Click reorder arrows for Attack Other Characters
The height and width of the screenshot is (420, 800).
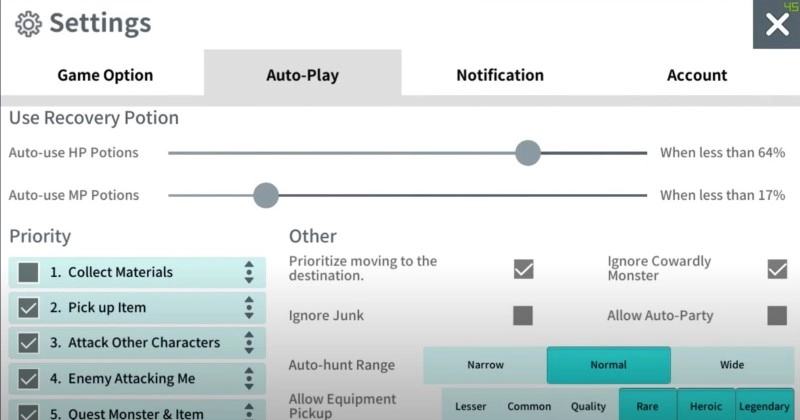pos(249,343)
